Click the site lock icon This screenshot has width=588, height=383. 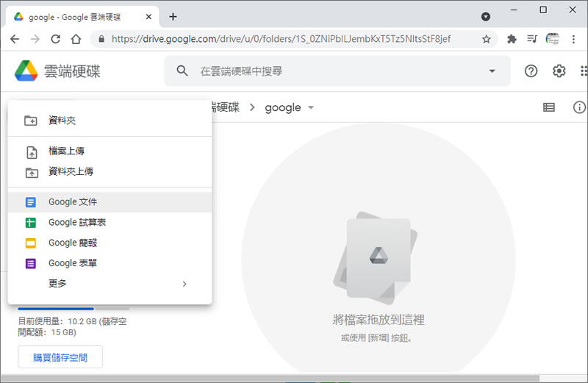pyautogui.click(x=101, y=39)
